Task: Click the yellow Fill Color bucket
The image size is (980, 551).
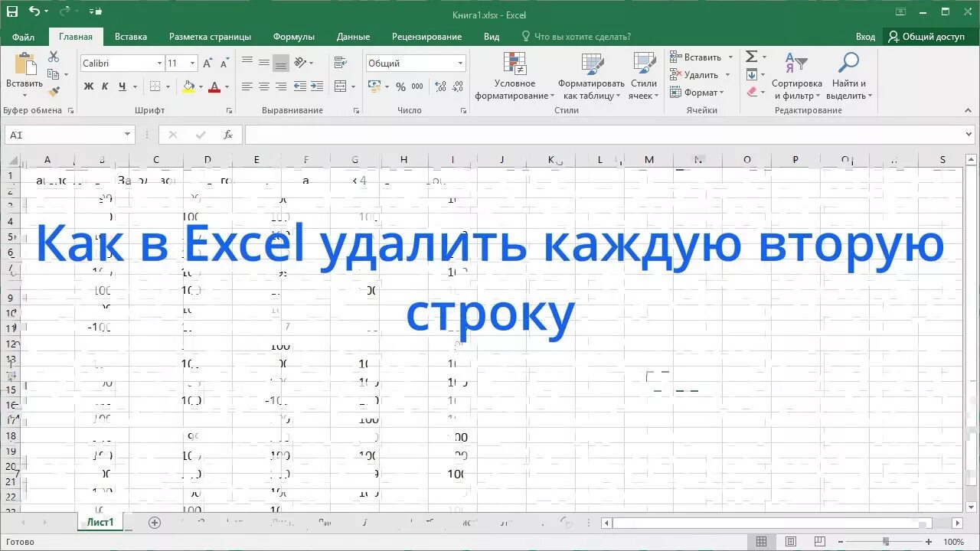Action: (x=188, y=86)
